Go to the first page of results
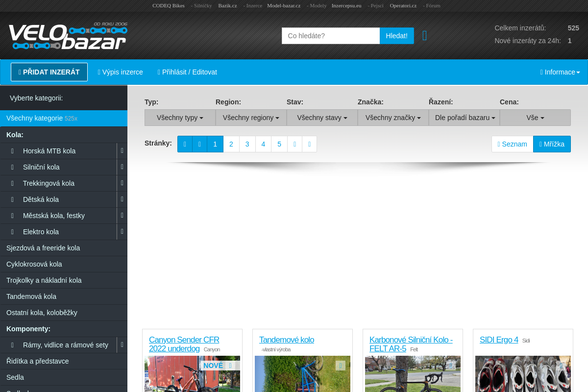The height and width of the screenshot is (392, 588). (x=185, y=144)
